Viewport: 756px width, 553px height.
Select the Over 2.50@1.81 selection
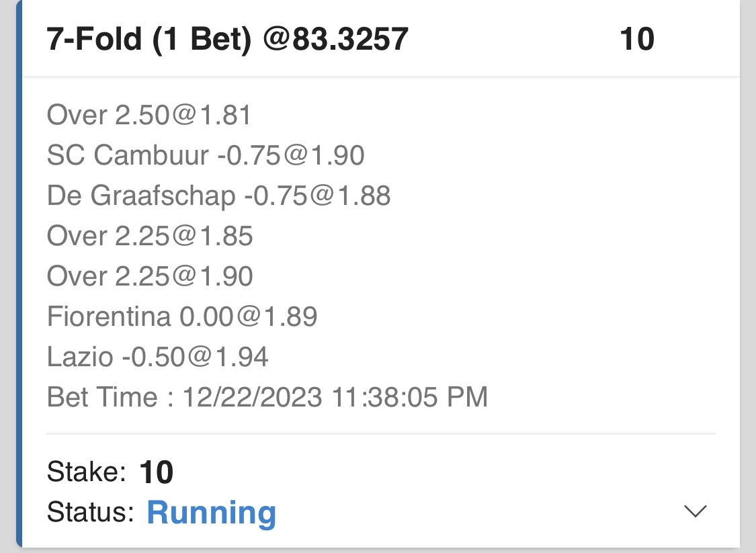149,116
